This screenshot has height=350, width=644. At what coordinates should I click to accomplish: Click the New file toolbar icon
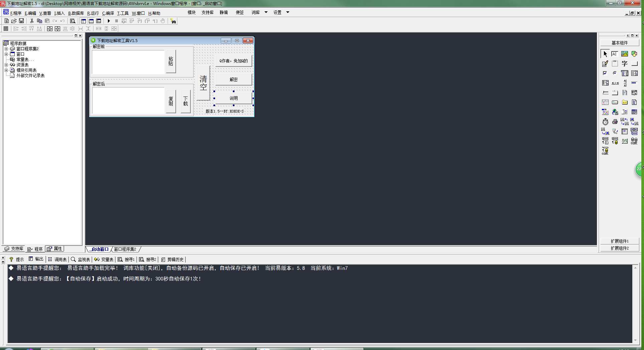tap(6, 21)
